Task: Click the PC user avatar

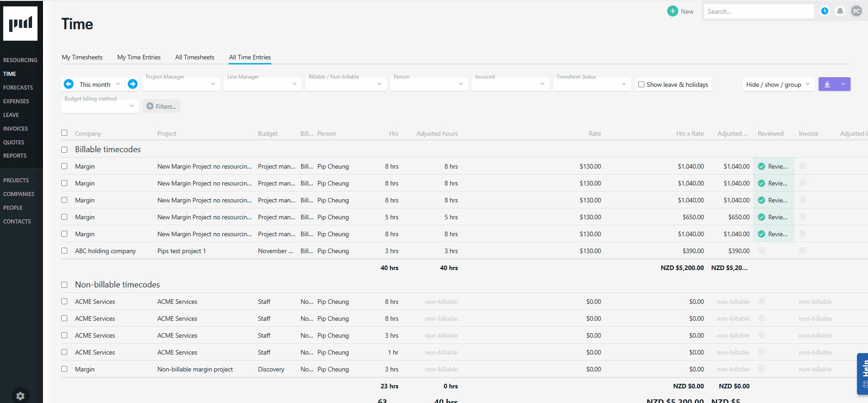Action: (x=856, y=11)
